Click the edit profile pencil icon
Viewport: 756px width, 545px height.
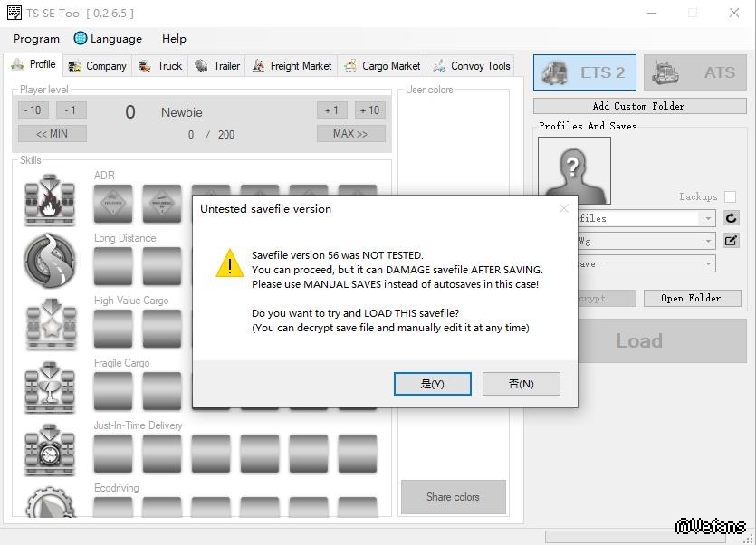pos(731,241)
